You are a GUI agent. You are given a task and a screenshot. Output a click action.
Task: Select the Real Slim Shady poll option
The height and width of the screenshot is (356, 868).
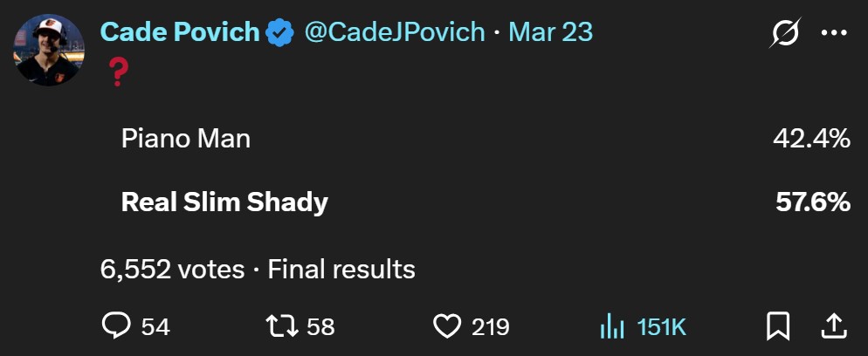point(224,202)
